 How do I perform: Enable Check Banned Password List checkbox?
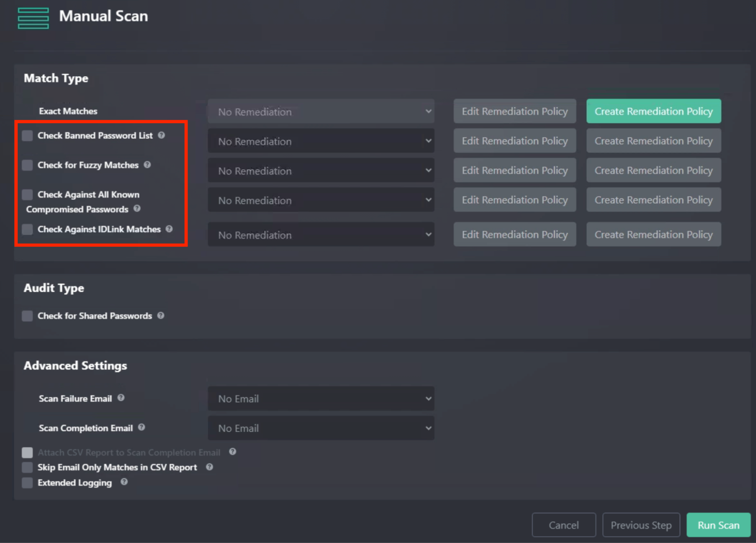point(27,135)
